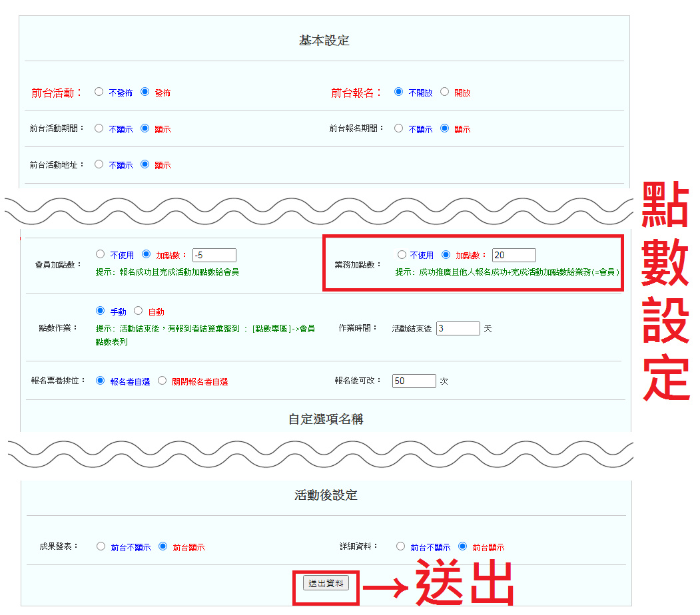Select 不顯示 for 前台報名期間
Image resolution: width=700 pixels, height=615 pixels.
click(399, 128)
